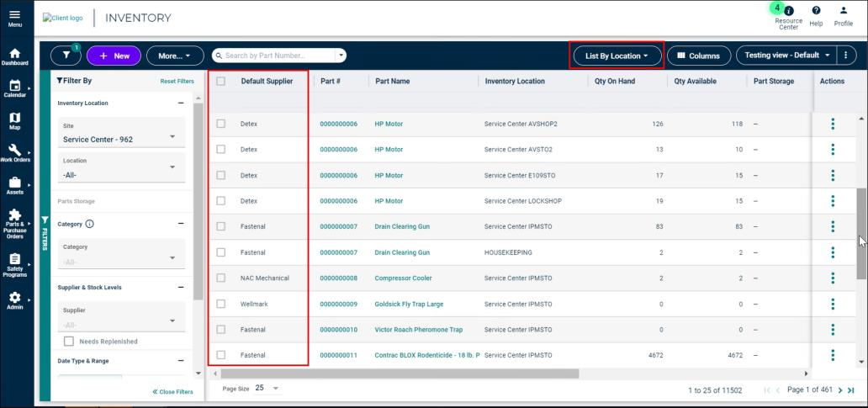Screen dimensions: 868x408
Task: Tick the select-all checkbox in the header
Action: pos(221,81)
